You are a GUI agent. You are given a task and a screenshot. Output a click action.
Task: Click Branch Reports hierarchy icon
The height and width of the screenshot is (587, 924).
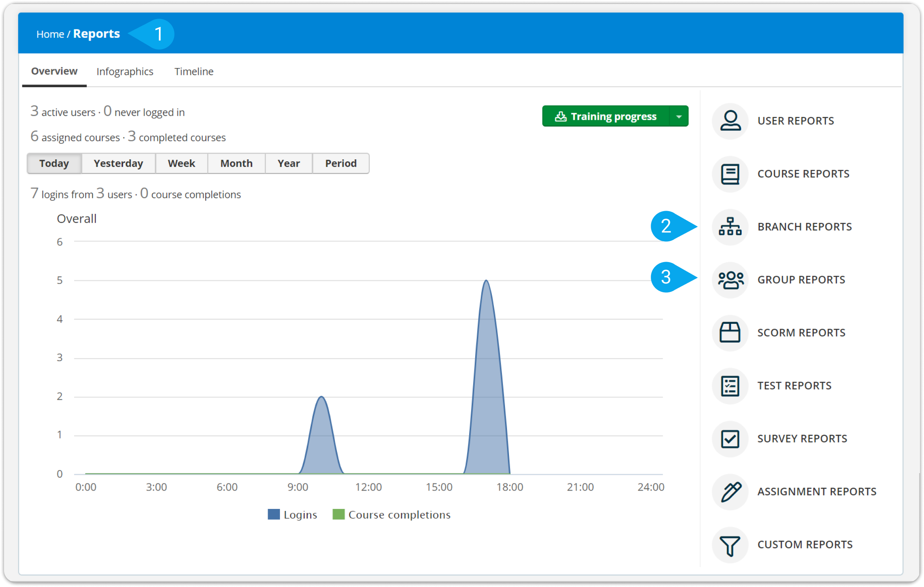tap(730, 227)
